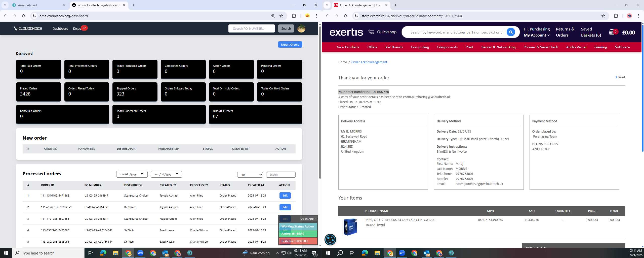The height and width of the screenshot is (258, 644).
Task: Click the Exertis keyword search field
Action: tap(456, 32)
